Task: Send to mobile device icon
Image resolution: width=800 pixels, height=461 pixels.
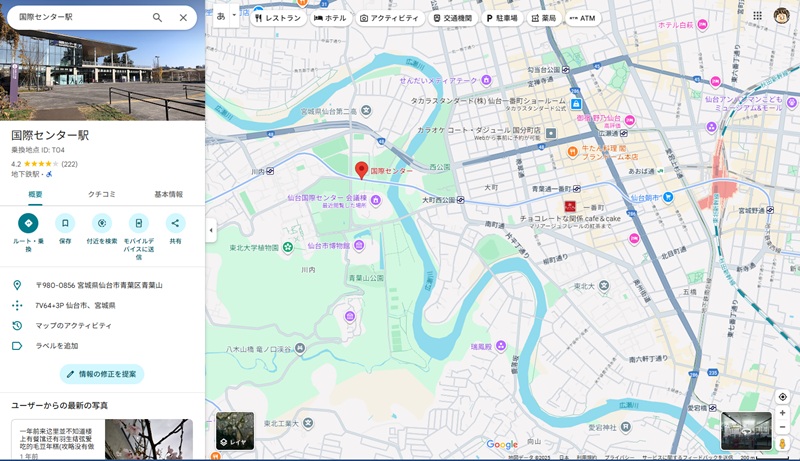Action: (139, 223)
